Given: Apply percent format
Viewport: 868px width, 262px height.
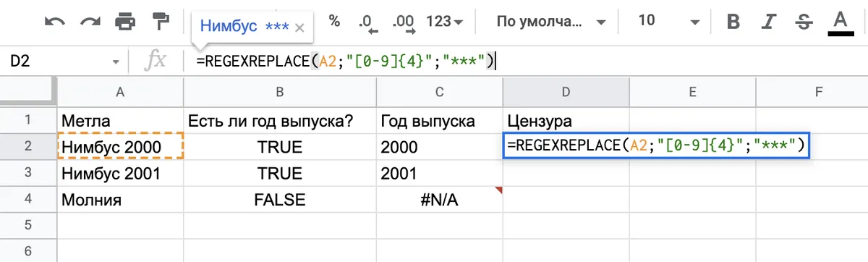Looking at the screenshot, I should (334, 21).
